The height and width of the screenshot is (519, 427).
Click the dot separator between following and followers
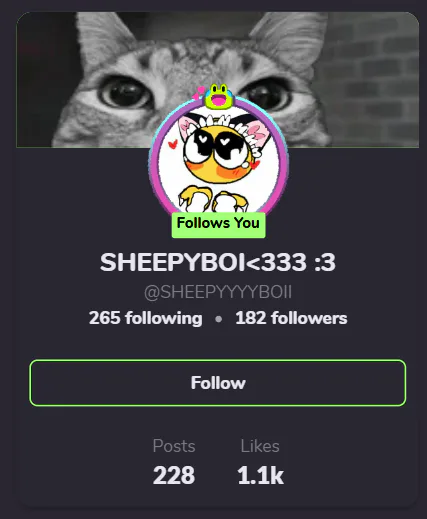(219, 319)
